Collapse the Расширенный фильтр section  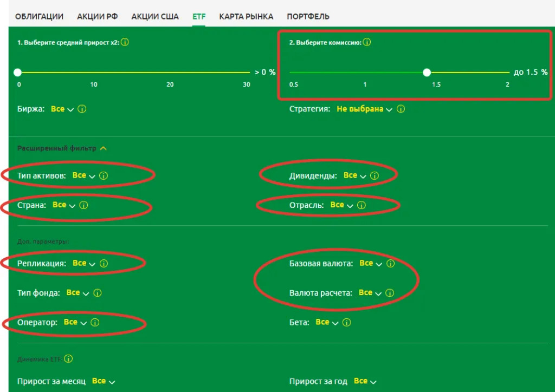[104, 148]
